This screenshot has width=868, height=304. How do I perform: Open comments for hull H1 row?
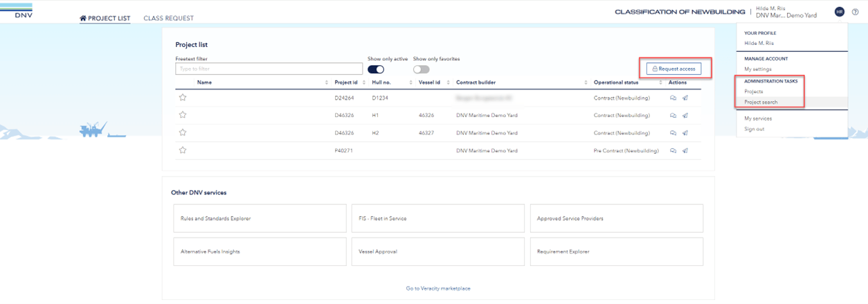[673, 116]
